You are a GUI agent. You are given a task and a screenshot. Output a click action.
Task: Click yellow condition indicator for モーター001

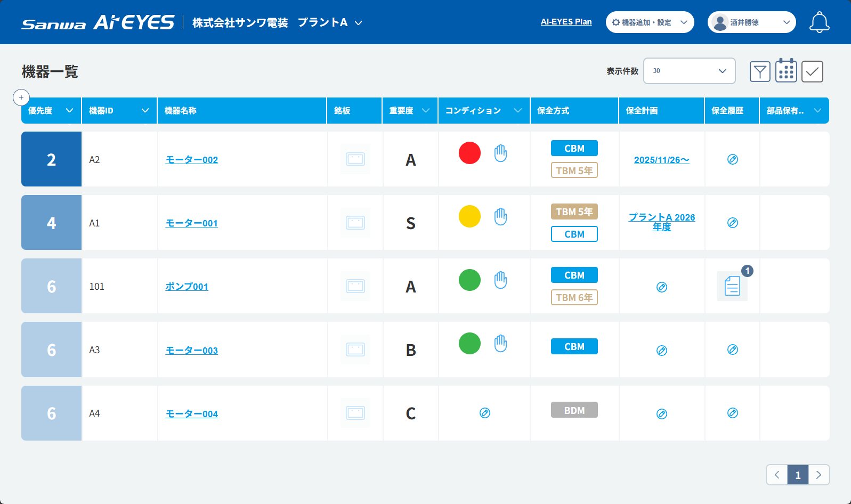(x=469, y=216)
